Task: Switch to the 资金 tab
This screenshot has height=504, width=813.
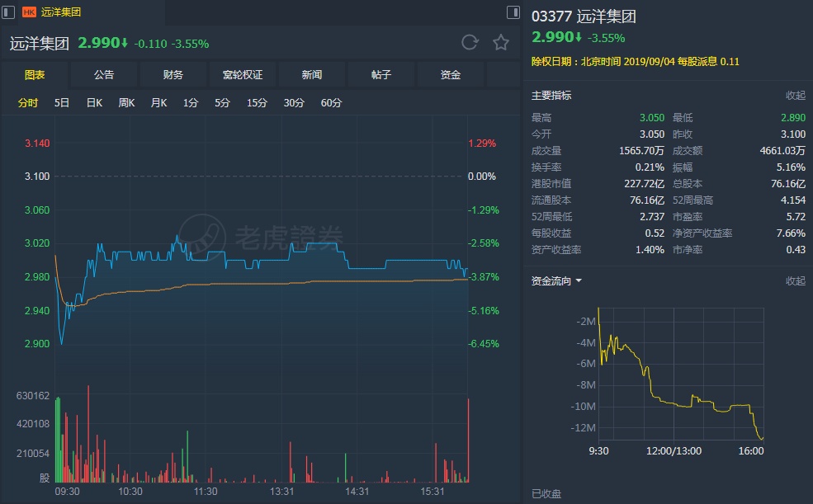Action: 450,74
